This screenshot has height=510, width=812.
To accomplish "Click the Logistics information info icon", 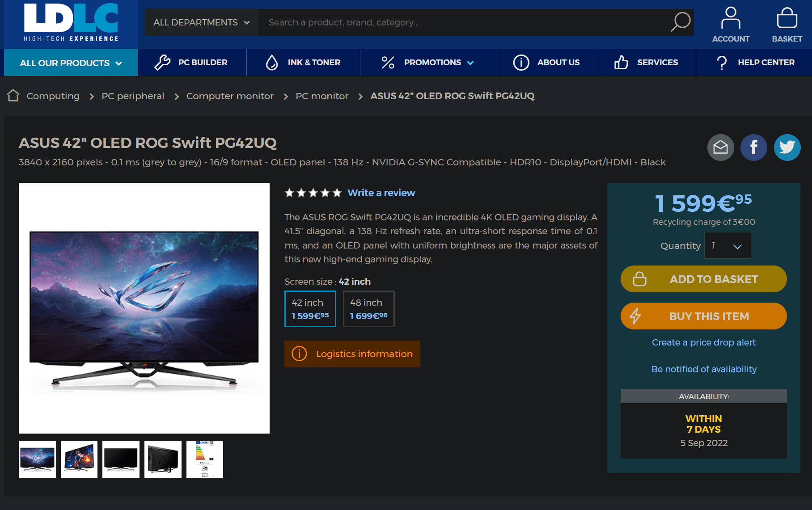I will (x=299, y=354).
